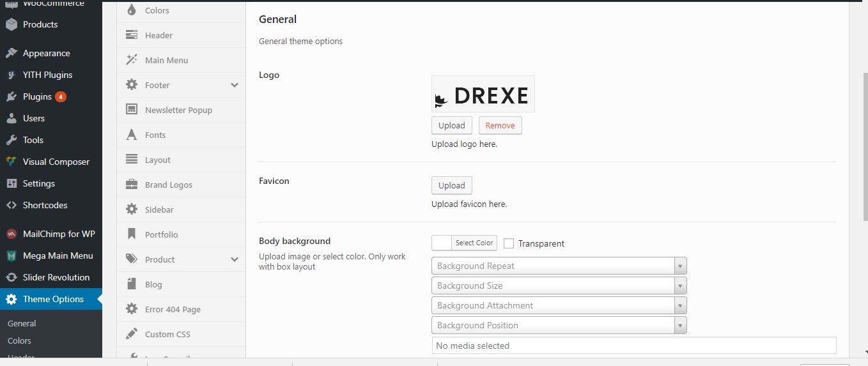Click the Brand Logos briefcase icon

pos(132,185)
